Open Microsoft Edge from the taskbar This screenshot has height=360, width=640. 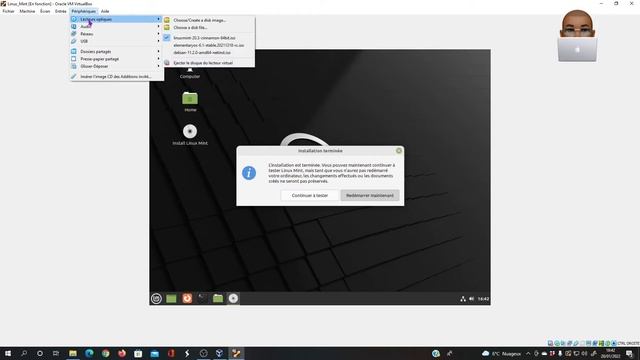(x=89, y=353)
